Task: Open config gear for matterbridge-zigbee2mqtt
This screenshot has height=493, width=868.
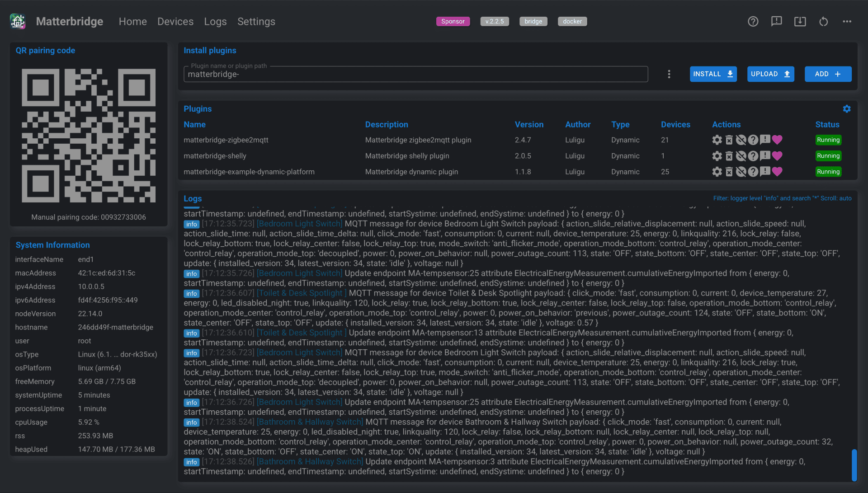Action: click(717, 140)
